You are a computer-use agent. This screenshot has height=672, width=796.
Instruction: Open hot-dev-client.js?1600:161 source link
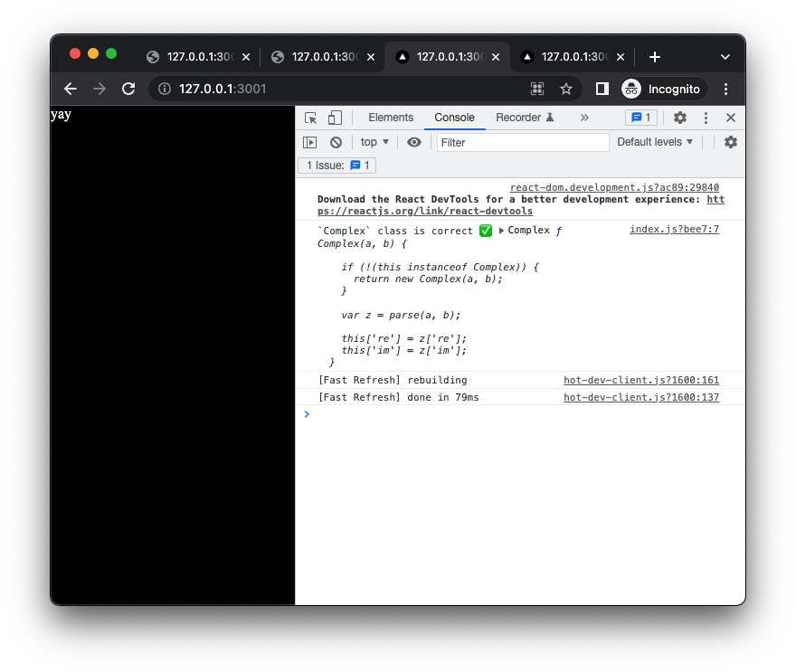point(641,380)
